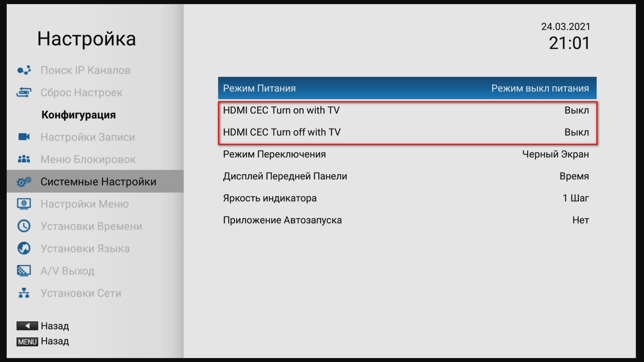
Task: Click the network icon for Установки Сети
Action: pyautogui.click(x=24, y=293)
